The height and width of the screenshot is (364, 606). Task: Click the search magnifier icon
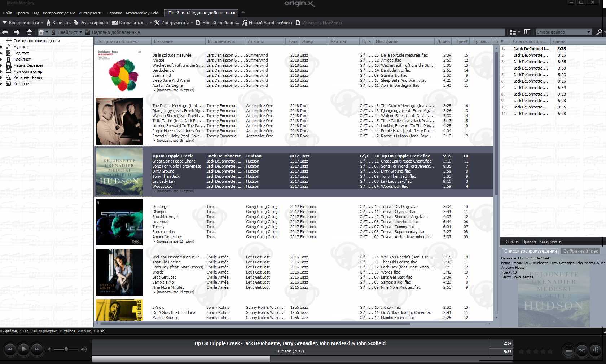[599, 32]
